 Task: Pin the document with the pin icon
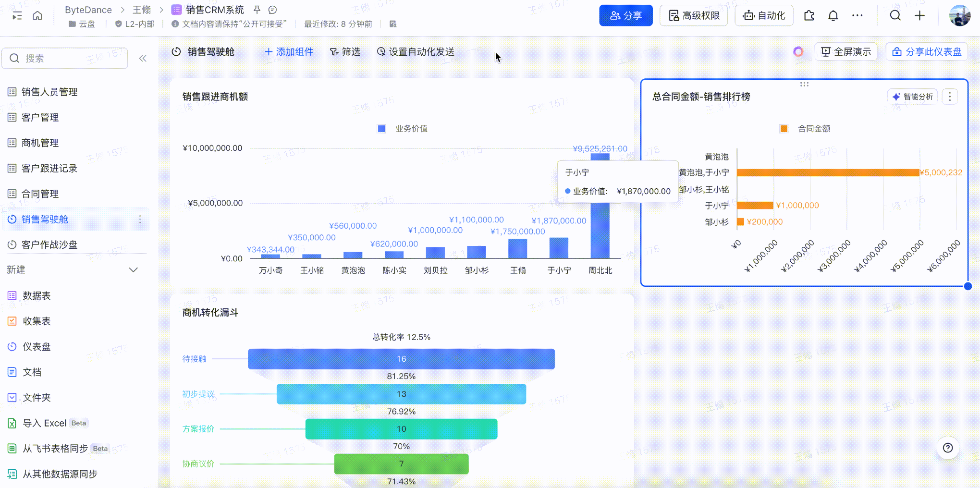pyautogui.click(x=257, y=10)
